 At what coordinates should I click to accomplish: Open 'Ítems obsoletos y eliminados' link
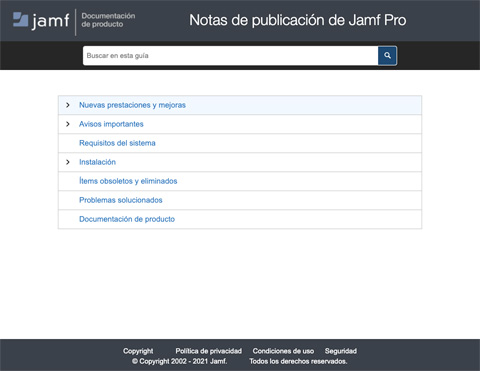click(128, 181)
